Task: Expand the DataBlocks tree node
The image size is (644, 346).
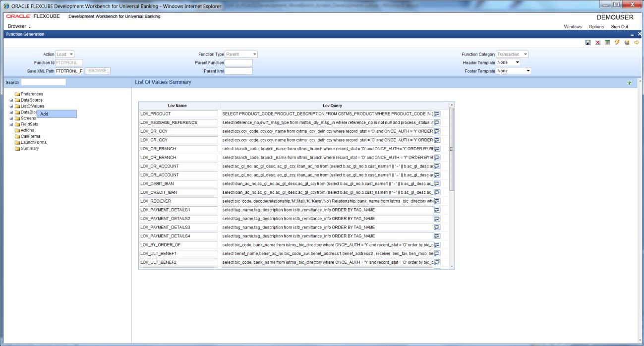Action: [11, 112]
